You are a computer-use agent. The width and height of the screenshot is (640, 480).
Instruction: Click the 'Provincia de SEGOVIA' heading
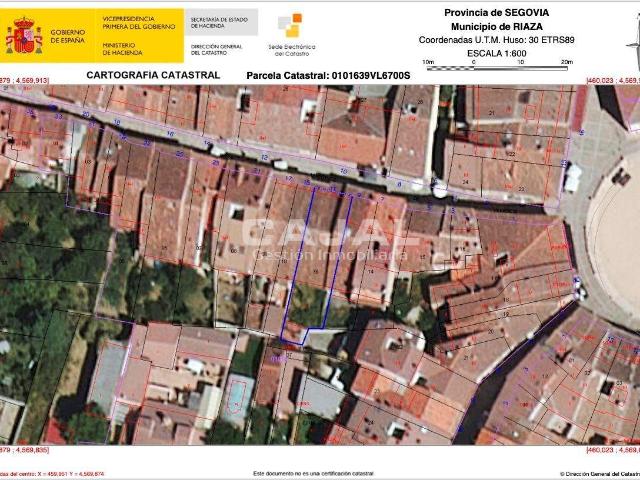click(x=496, y=13)
